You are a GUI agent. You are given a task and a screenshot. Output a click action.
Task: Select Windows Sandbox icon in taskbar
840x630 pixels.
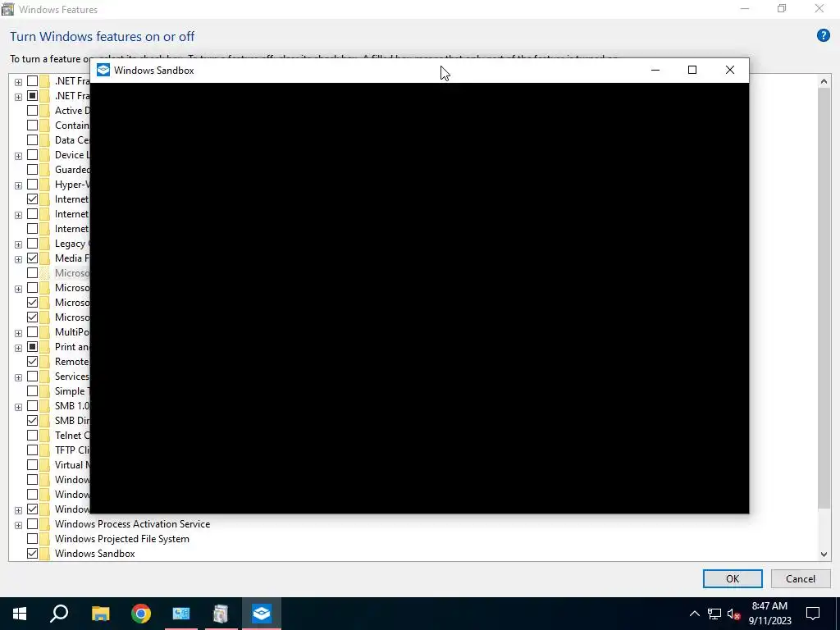[262, 614]
